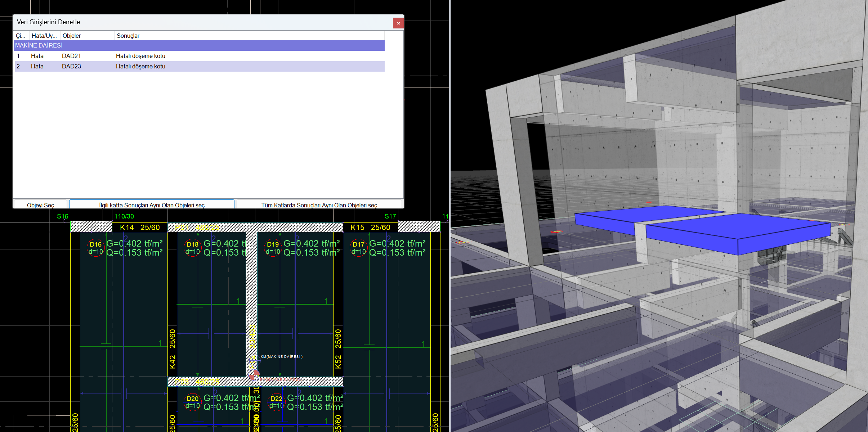Image resolution: width=868 pixels, height=432 pixels.
Task: Click the K14 25/60 beam label
Action: click(x=140, y=228)
